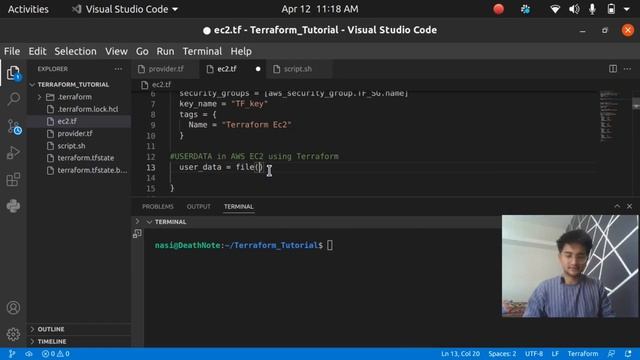Open the View menu
Image resolution: width=640 pixels, height=360 pixels.
(x=116, y=51)
